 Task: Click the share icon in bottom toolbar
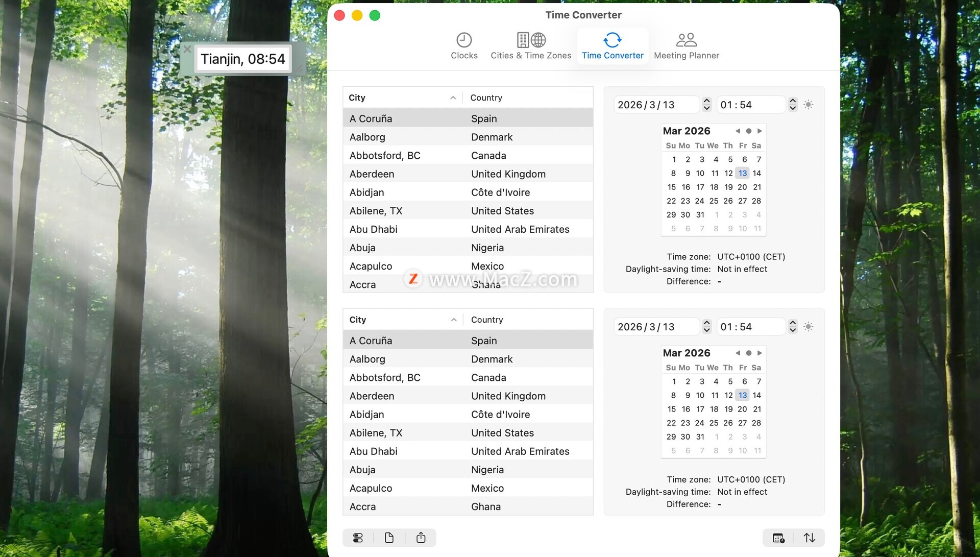421,538
